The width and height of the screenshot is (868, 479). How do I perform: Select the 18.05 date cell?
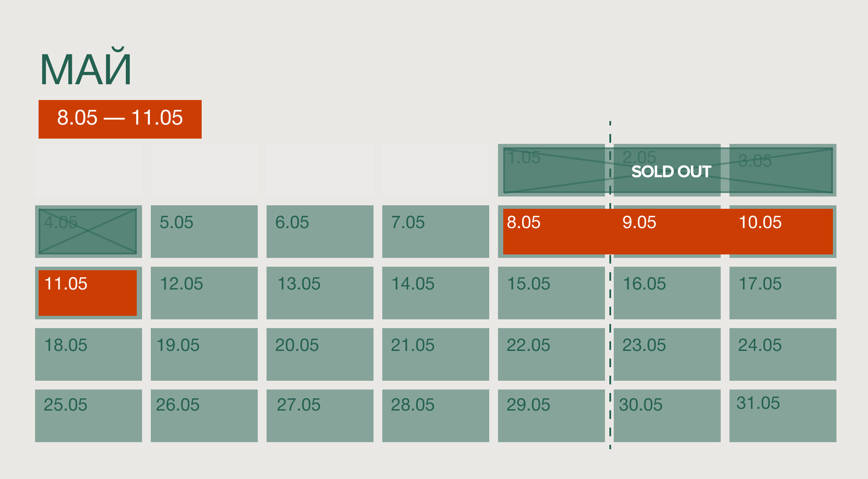click(88, 354)
